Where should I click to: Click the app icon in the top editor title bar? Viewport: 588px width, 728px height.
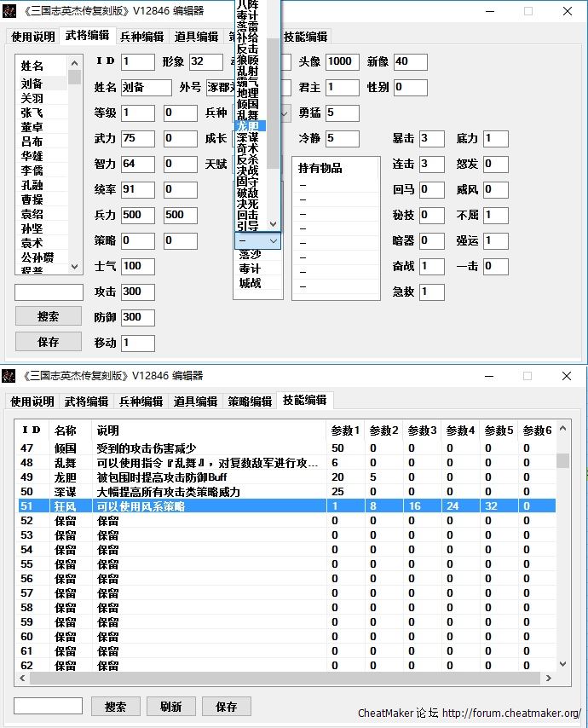click(9, 12)
